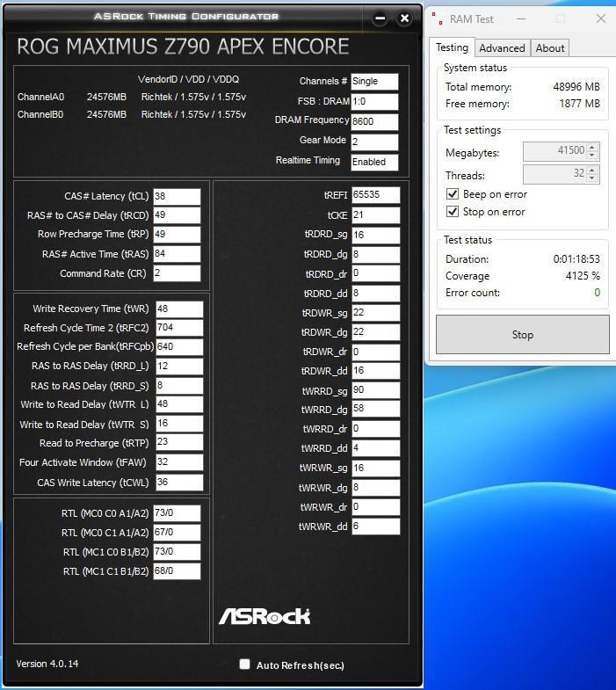Select the tRDWR_sg field showing 22
616x690 pixels.
point(376,313)
